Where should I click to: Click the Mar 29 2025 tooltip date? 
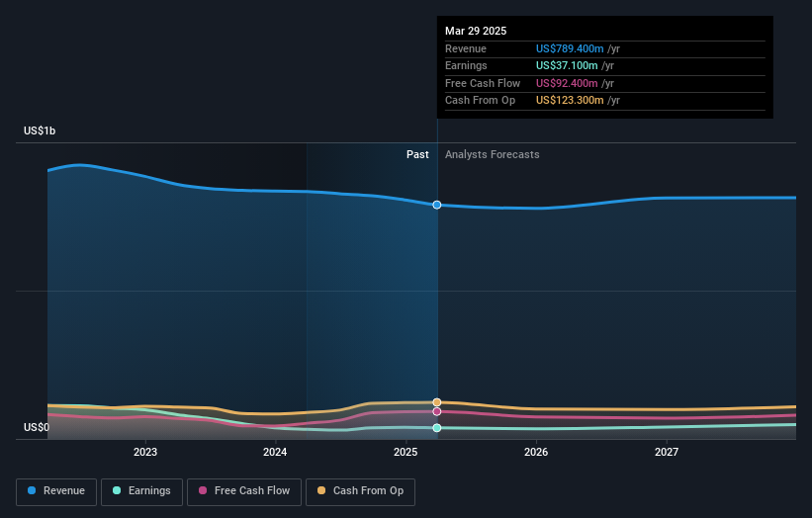(476, 31)
